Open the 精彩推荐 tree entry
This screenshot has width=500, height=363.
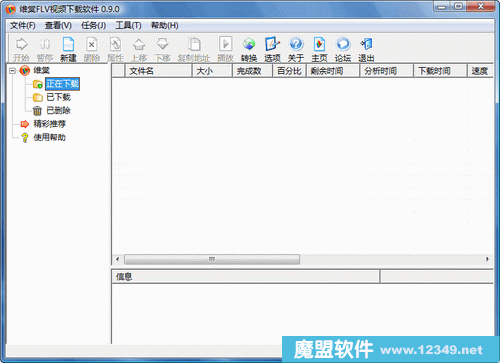coord(50,124)
